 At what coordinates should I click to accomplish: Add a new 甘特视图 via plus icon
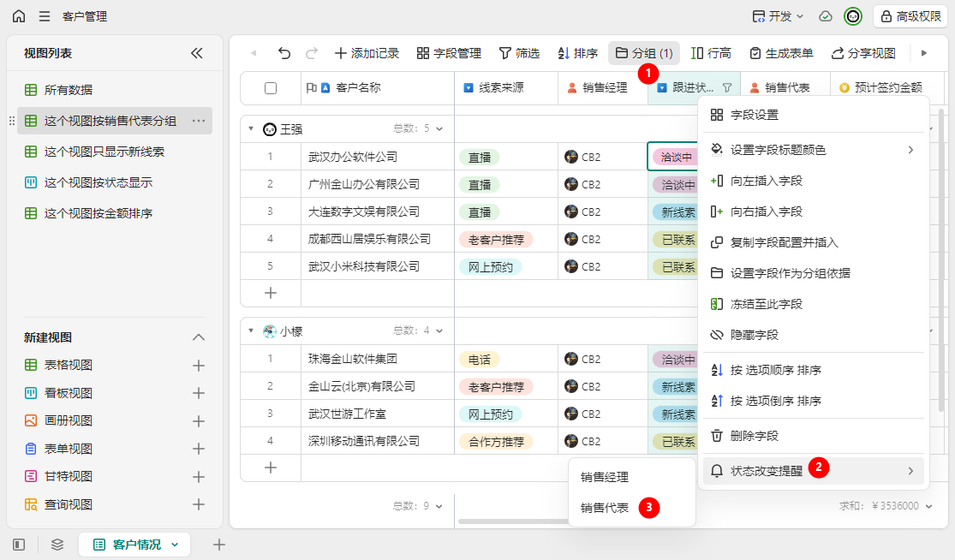coord(199,477)
